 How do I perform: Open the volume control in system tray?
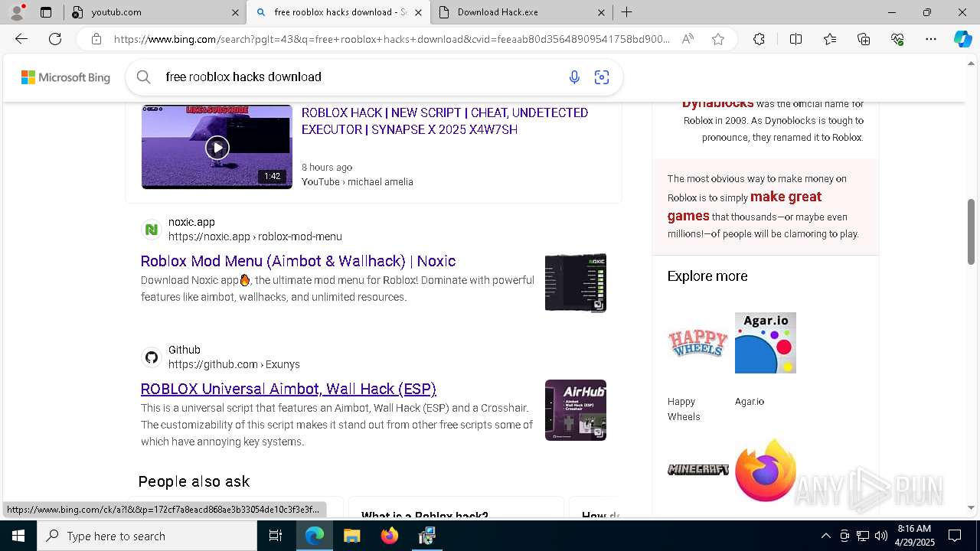click(881, 536)
